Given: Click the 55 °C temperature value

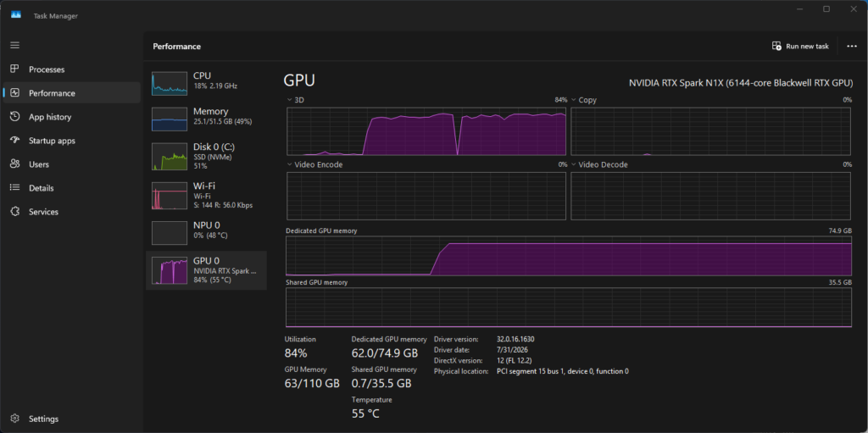Looking at the screenshot, I should [x=366, y=413].
